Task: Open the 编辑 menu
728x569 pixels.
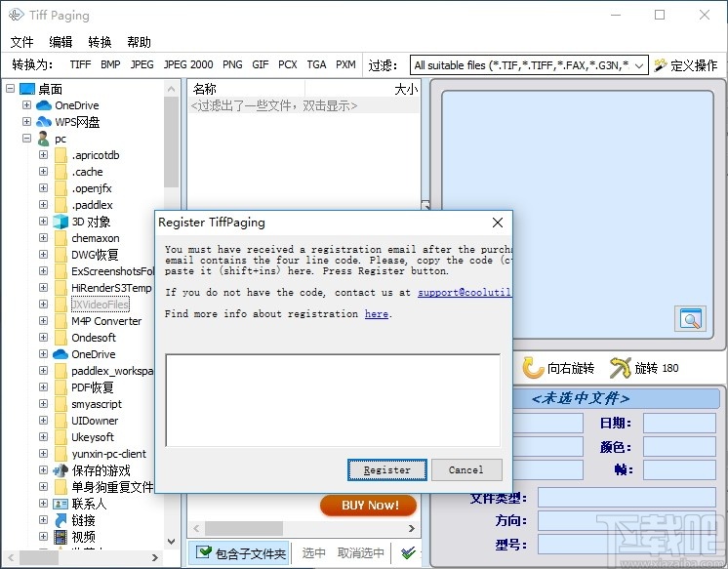Action: click(61, 42)
